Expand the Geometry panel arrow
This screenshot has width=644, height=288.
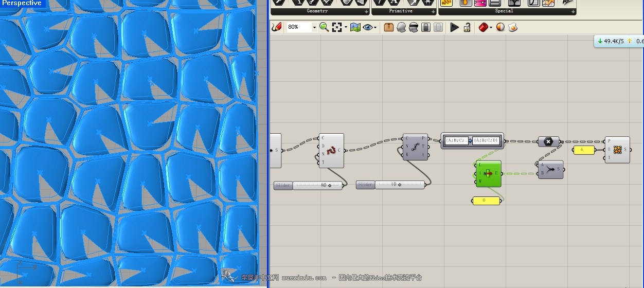coord(367,11)
